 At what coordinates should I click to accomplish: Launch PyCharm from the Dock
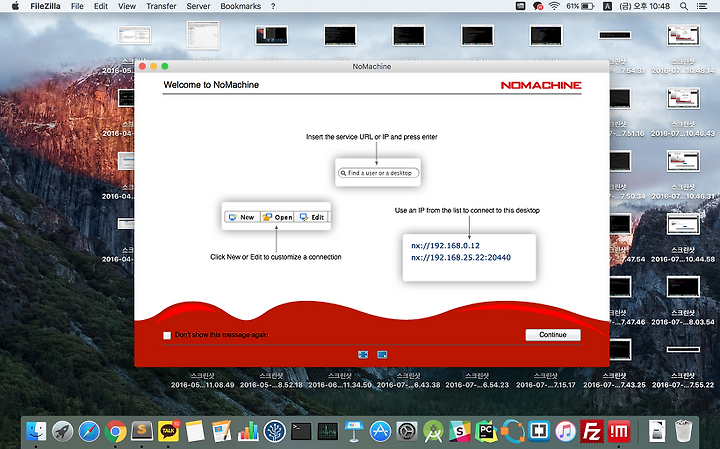[x=486, y=432]
